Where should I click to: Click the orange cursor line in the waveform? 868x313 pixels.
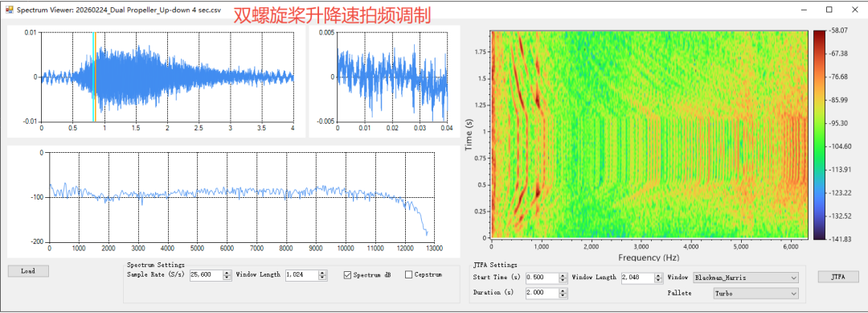[x=95, y=76]
